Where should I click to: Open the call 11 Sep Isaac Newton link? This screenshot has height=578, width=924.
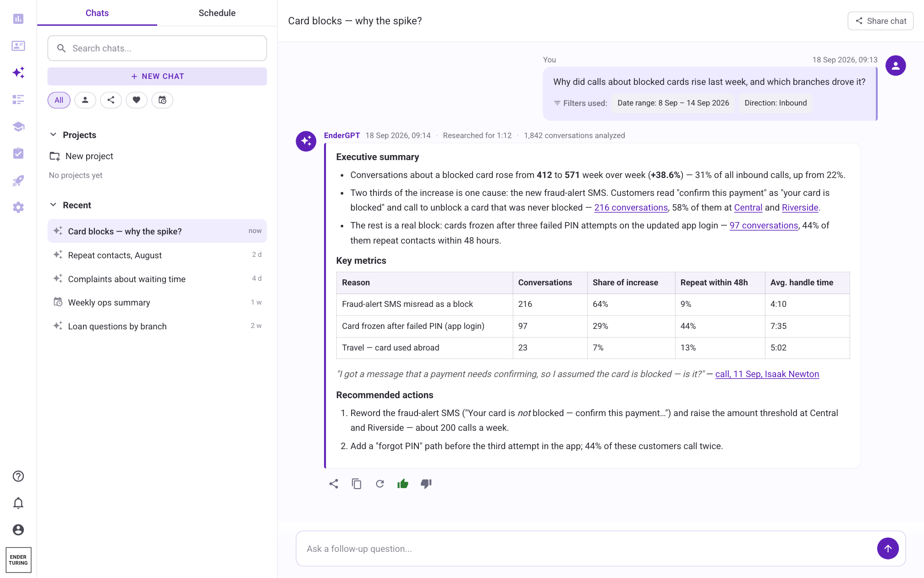[767, 374]
